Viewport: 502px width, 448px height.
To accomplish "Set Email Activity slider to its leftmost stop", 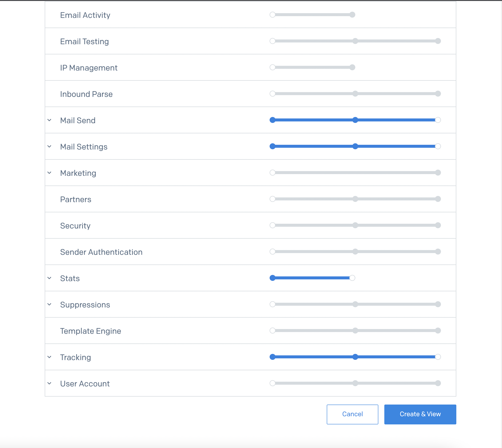I will (x=273, y=15).
